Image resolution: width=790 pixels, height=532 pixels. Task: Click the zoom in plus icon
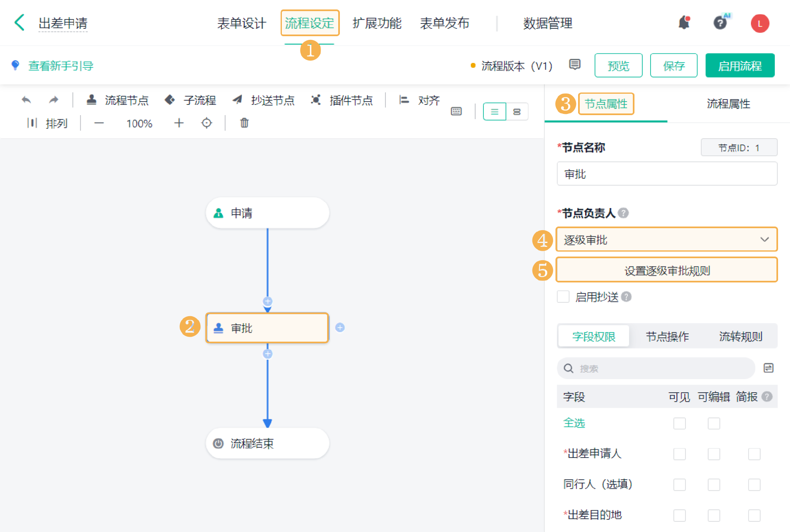coord(179,123)
